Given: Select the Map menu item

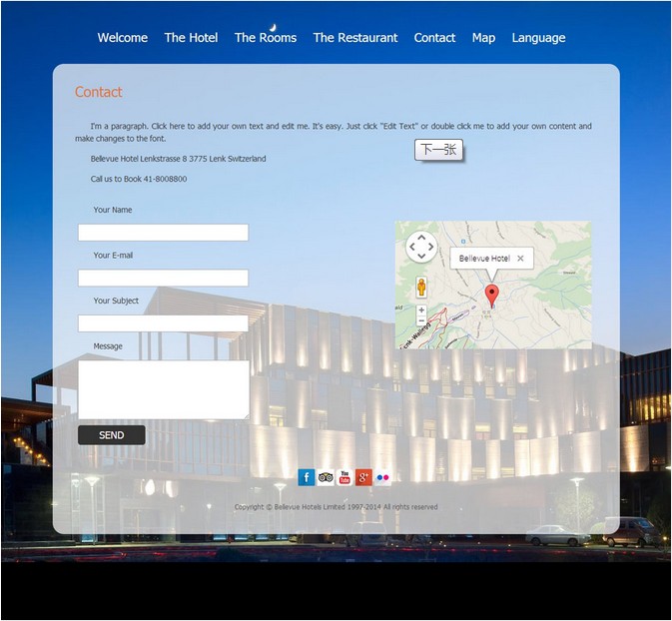Looking at the screenshot, I should [x=483, y=38].
